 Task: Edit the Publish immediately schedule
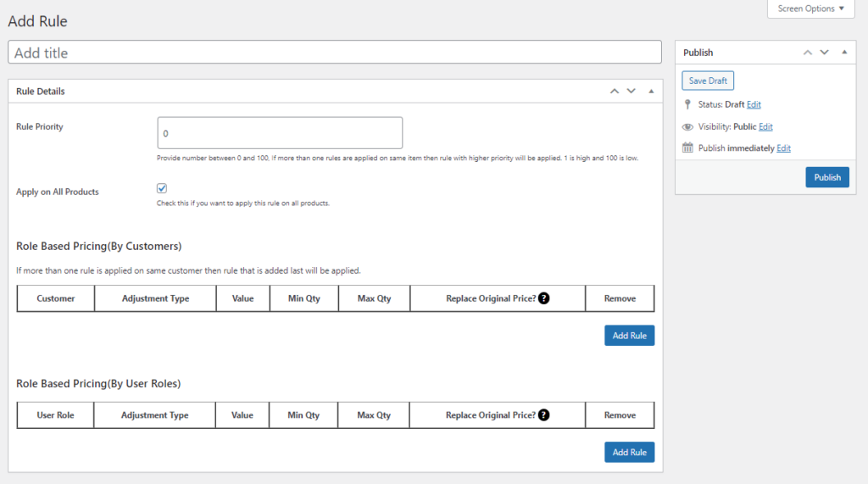coord(783,148)
